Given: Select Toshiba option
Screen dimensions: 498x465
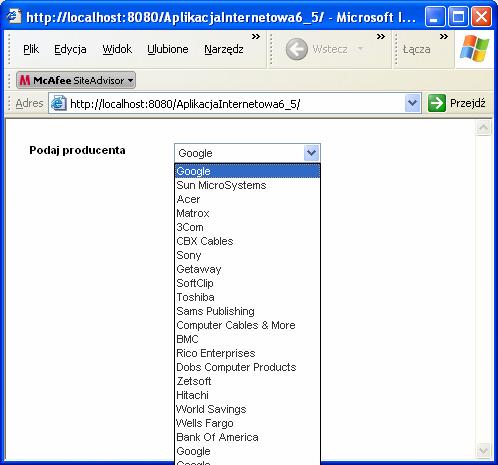Looking at the screenshot, I should (x=247, y=297).
